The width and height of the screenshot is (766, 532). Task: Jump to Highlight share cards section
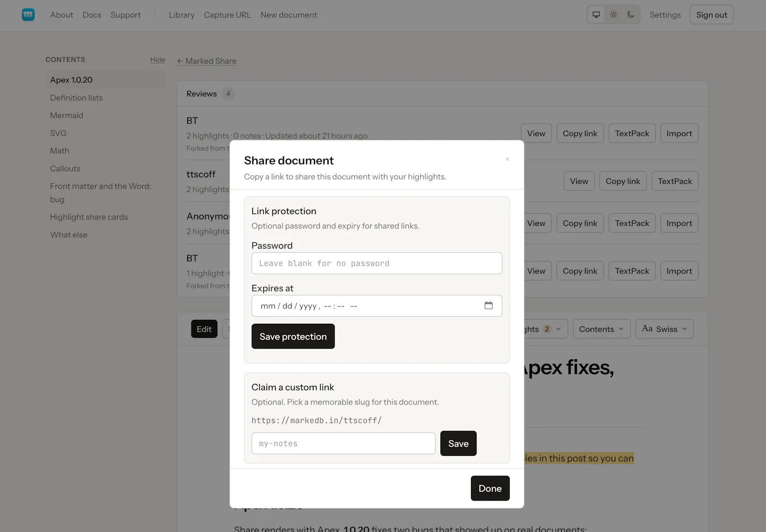tap(89, 217)
